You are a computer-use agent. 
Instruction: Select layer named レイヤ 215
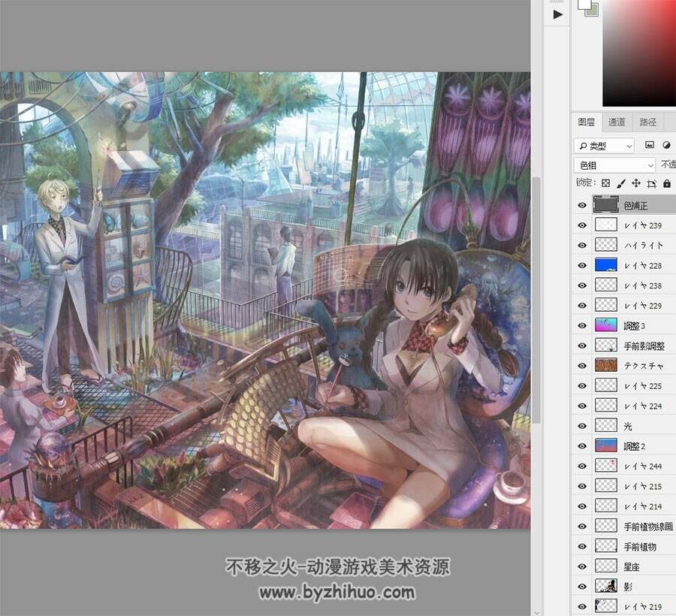643,486
